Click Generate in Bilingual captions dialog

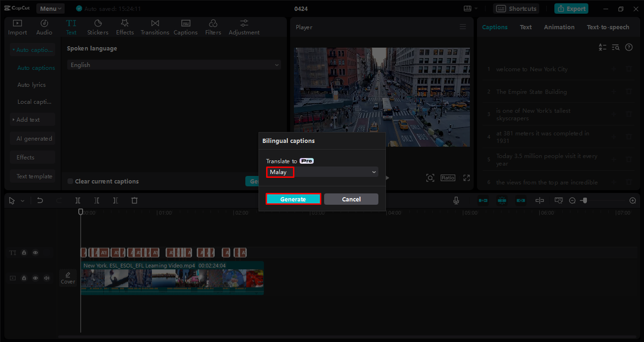point(293,199)
